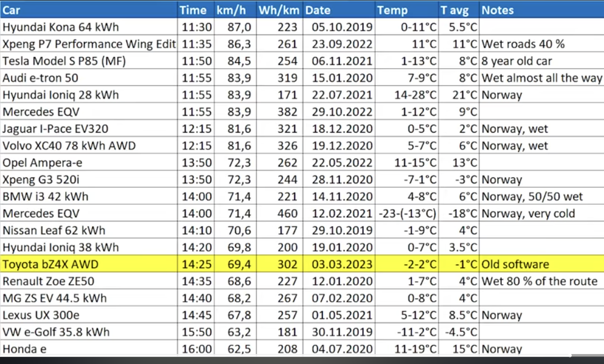Click the '-23-(-13°C)' temperature cell
The width and height of the screenshot is (604, 364).
[407, 213]
